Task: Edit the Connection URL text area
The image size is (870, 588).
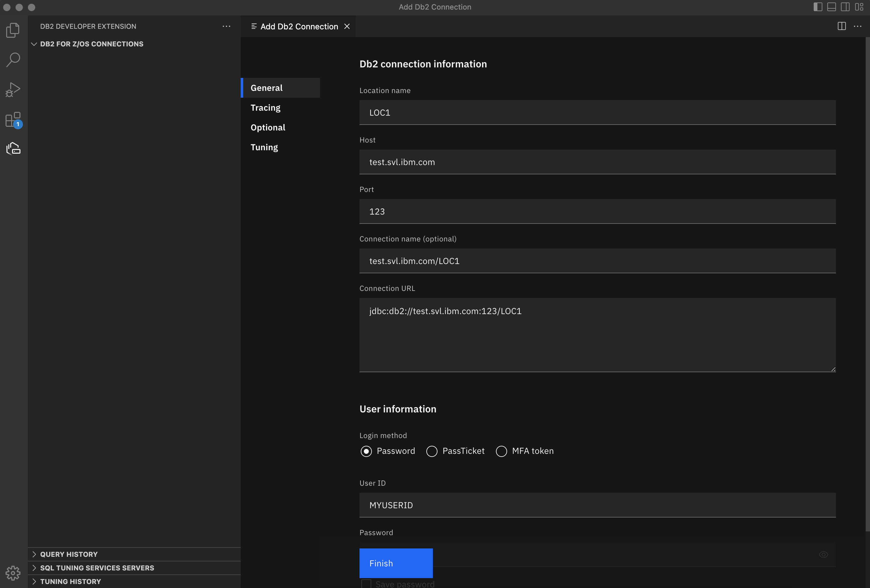Action: tap(597, 335)
